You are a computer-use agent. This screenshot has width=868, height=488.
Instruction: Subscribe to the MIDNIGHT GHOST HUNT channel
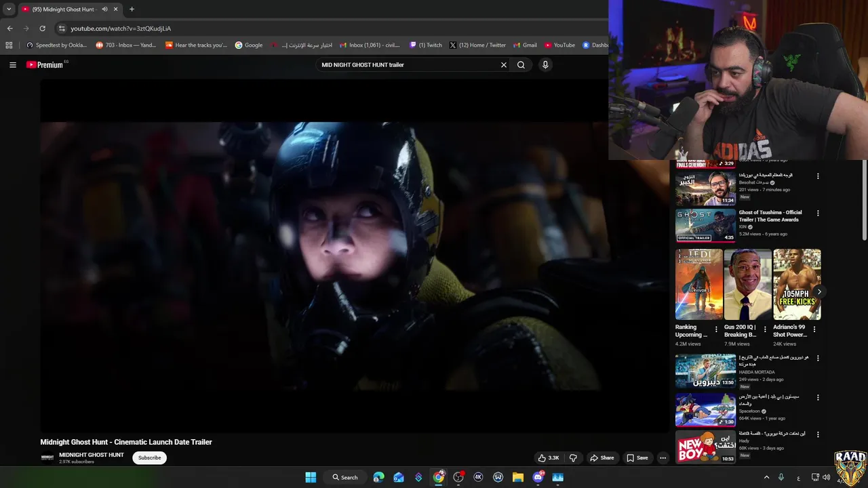[150, 457]
